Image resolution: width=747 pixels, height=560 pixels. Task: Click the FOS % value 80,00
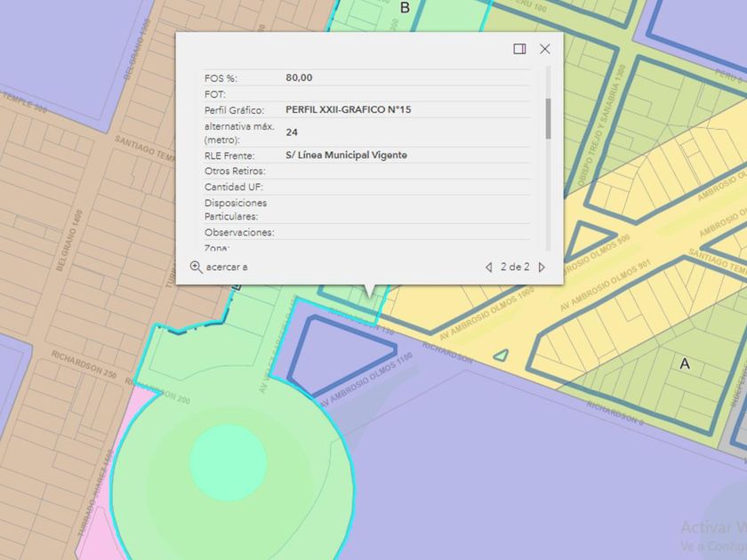click(299, 78)
